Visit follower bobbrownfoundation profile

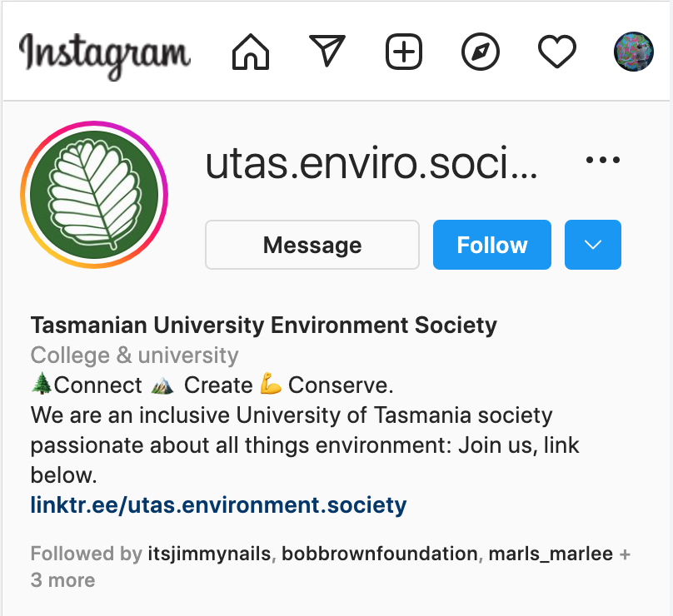[x=380, y=554]
